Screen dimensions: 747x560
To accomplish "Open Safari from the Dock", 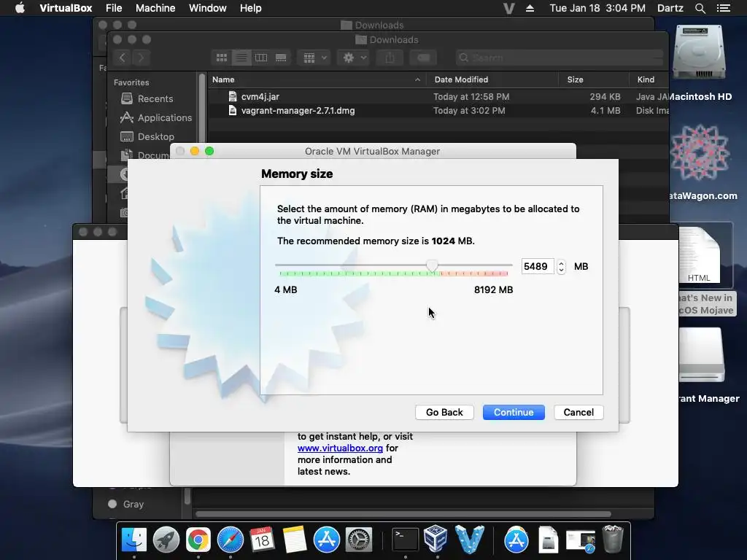I will coord(230,540).
